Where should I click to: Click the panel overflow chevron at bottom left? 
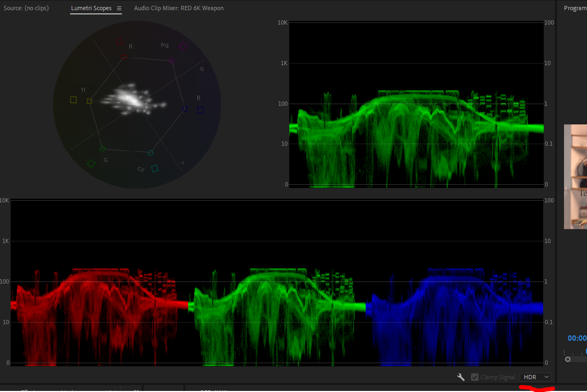tap(136, 390)
